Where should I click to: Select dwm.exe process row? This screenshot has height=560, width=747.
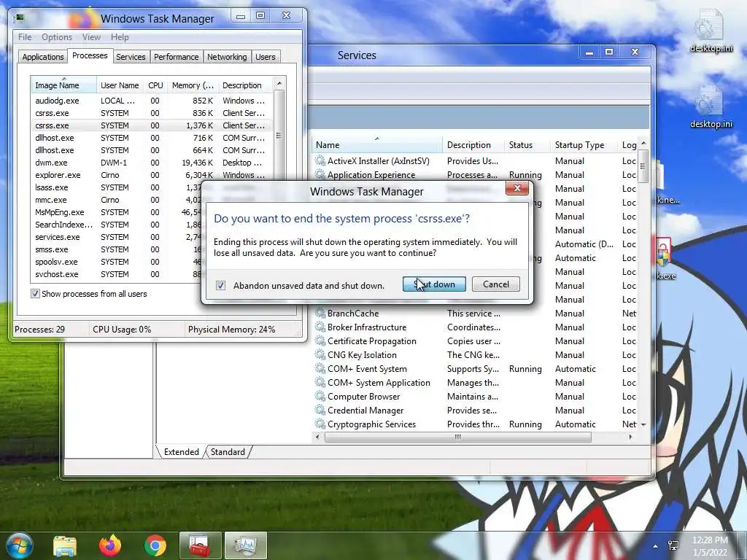(152, 163)
